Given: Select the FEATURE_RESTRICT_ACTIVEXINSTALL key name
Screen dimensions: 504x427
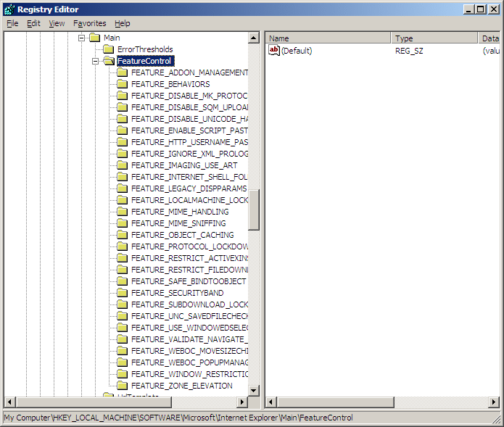Looking at the screenshot, I should pyautogui.click(x=189, y=258).
